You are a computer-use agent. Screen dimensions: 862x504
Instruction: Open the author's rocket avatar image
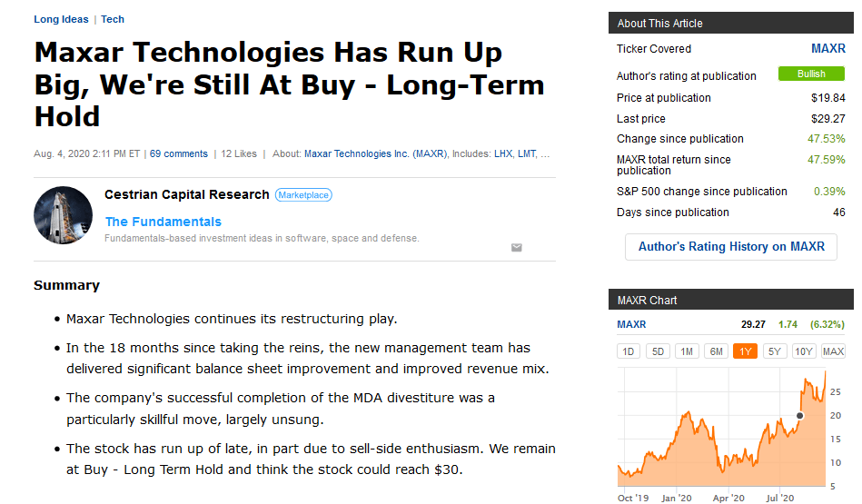pyautogui.click(x=64, y=215)
